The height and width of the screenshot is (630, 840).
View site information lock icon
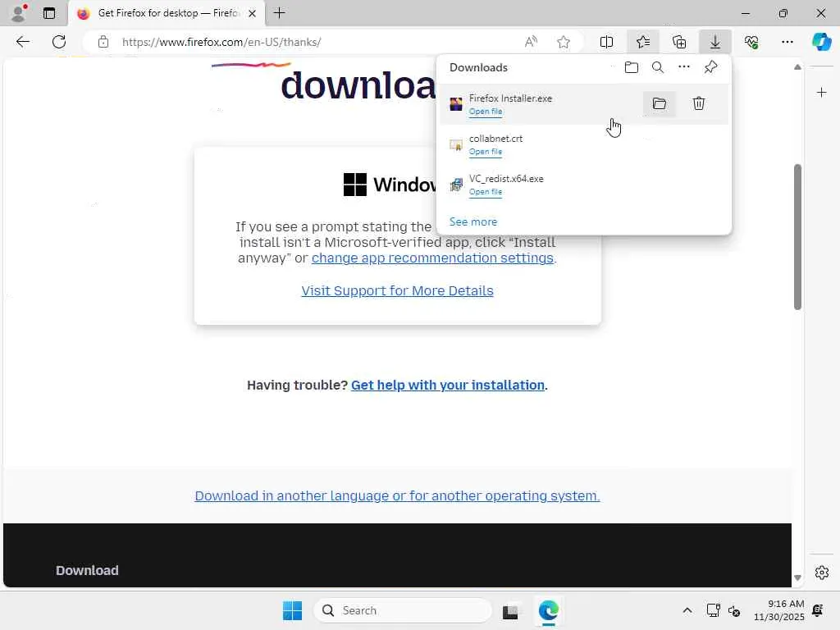(103, 42)
